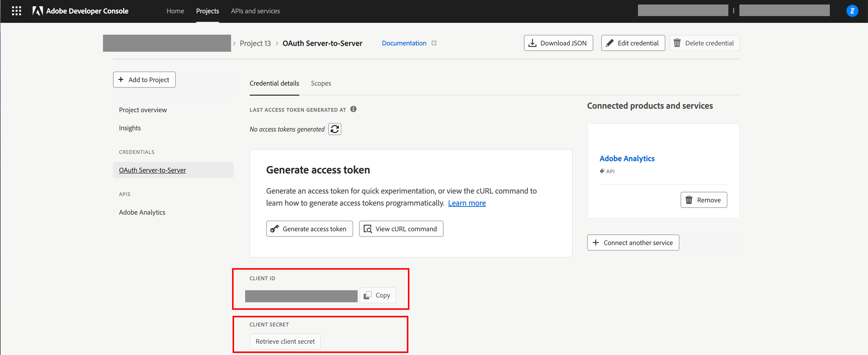Open the app switcher grid icon
This screenshot has height=355, width=868.
[17, 11]
